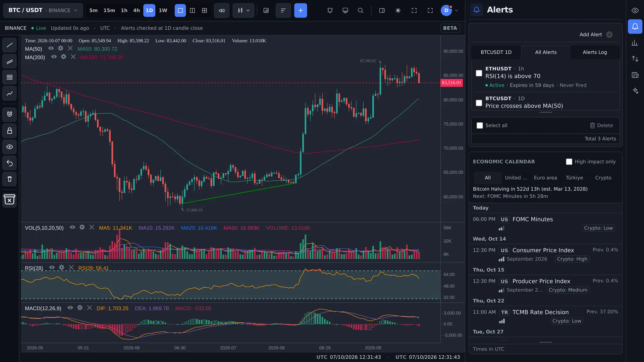Select the BTCUSDT 1D alerts tab
This screenshot has width=644, height=362.
(496, 52)
